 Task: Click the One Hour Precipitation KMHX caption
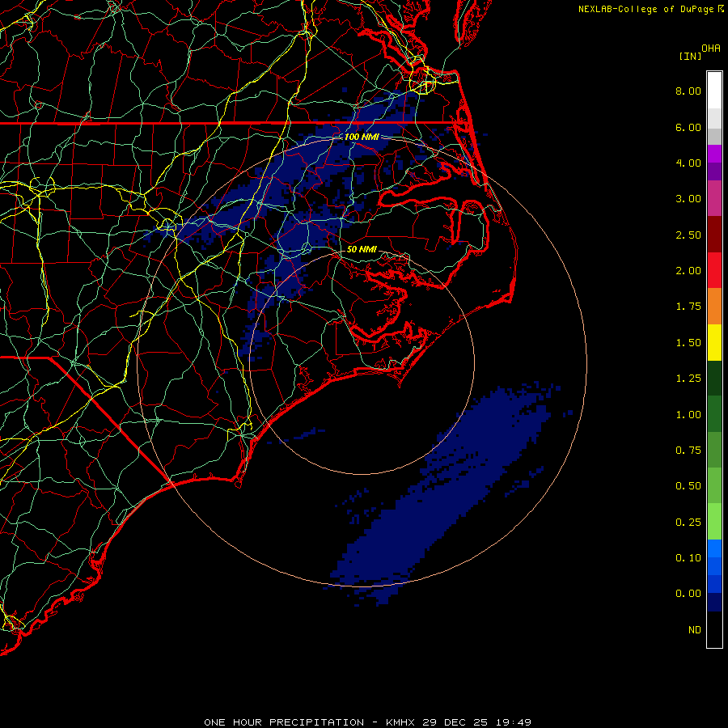click(x=367, y=722)
